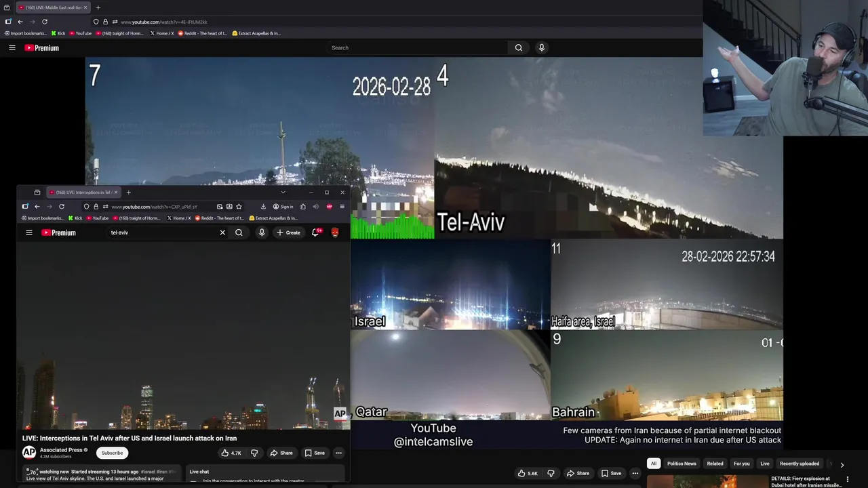Select the 'Recently uploaded' filter chip
Image resolution: width=868 pixels, height=488 pixels.
tap(800, 464)
